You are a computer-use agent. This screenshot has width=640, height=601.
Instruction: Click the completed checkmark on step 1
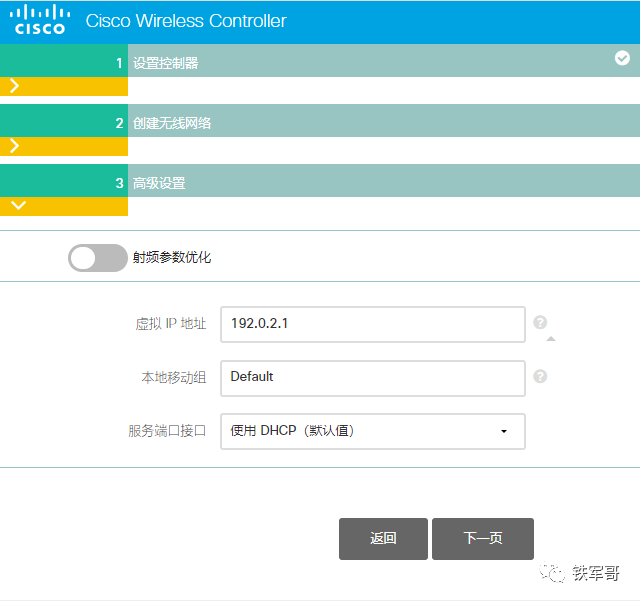pyautogui.click(x=622, y=58)
